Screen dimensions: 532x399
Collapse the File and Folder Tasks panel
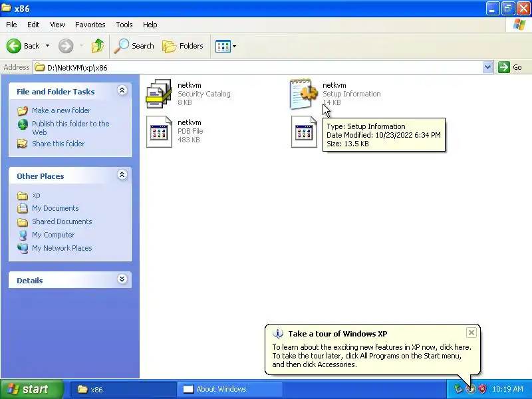122,90
